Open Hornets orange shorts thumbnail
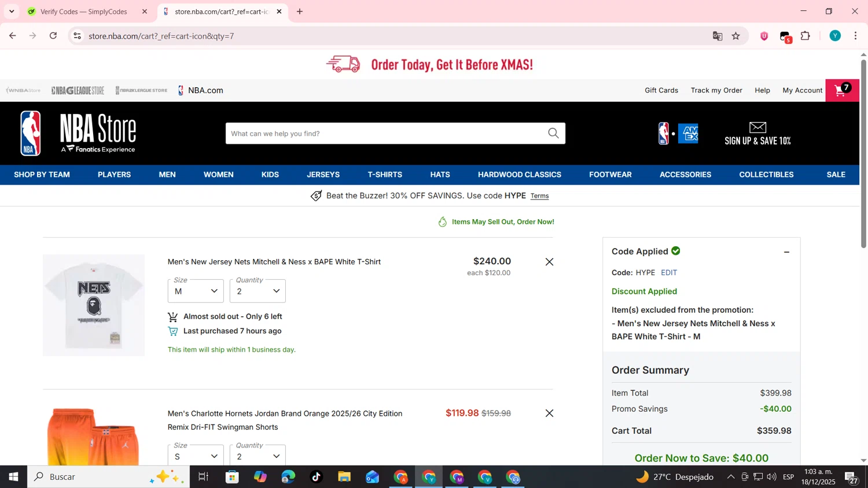 94,436
